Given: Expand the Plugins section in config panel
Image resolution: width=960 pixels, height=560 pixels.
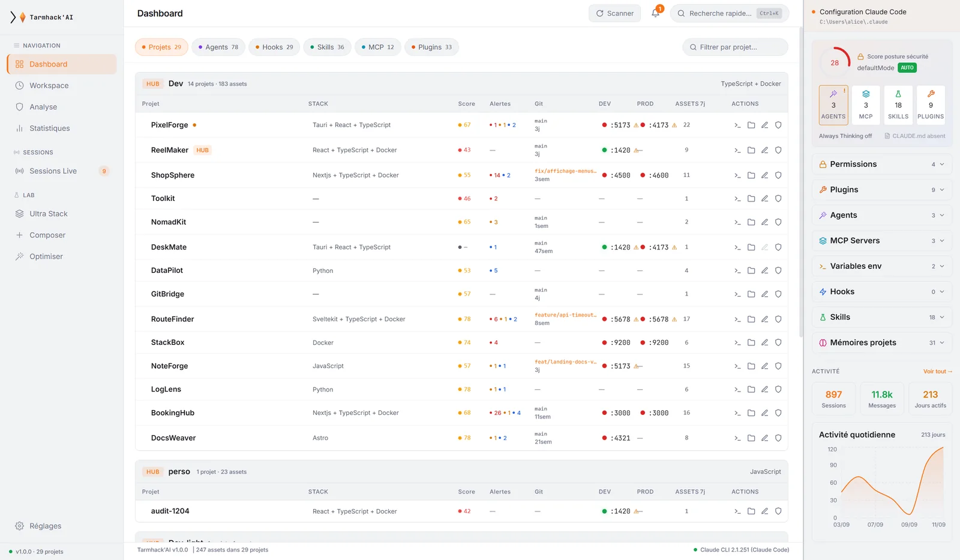Looking at the screenshot, I should (882, 190).
